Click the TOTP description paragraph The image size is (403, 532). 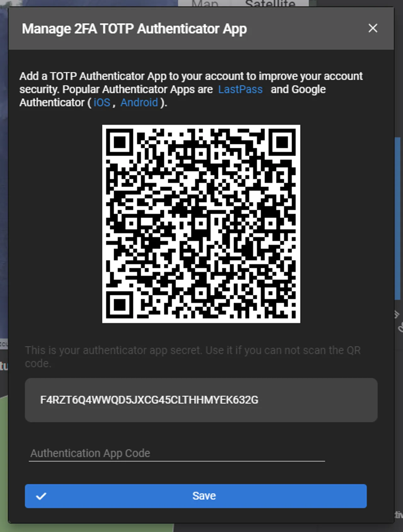point(191,90)
